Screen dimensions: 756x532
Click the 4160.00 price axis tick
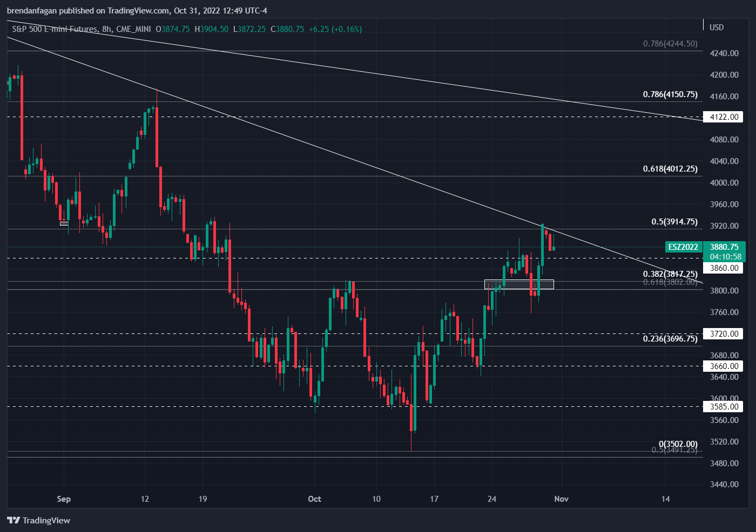click(724, 97)
